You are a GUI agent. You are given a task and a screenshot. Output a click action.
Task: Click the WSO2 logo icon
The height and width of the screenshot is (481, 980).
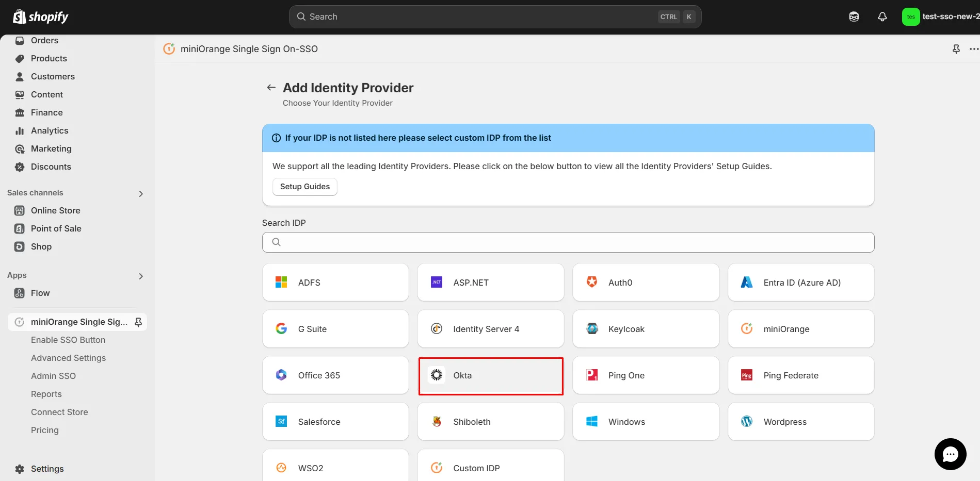pyautogui.click(x=281, y=468)
